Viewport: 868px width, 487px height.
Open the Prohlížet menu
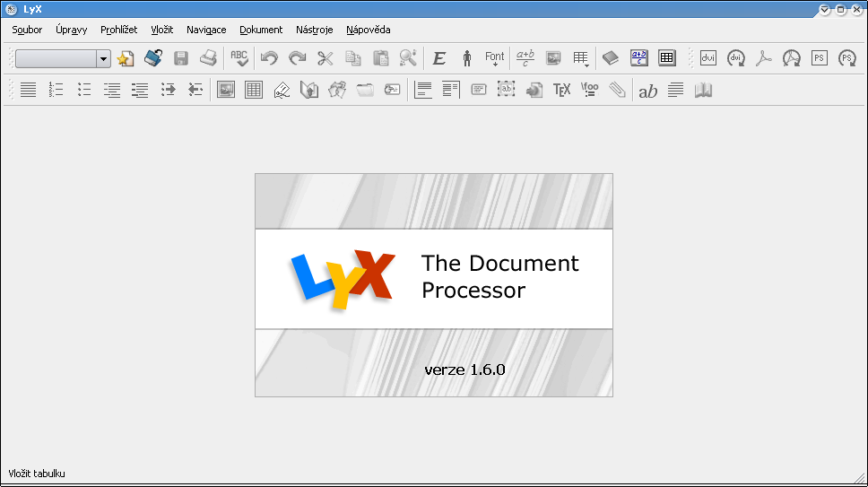118,30
